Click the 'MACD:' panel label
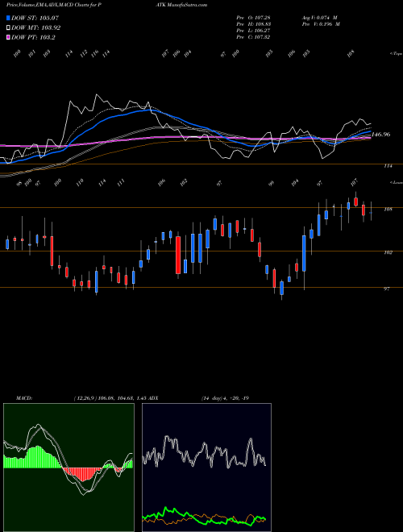The width and height of the screenshot is (403, 532). pos(23,398)
